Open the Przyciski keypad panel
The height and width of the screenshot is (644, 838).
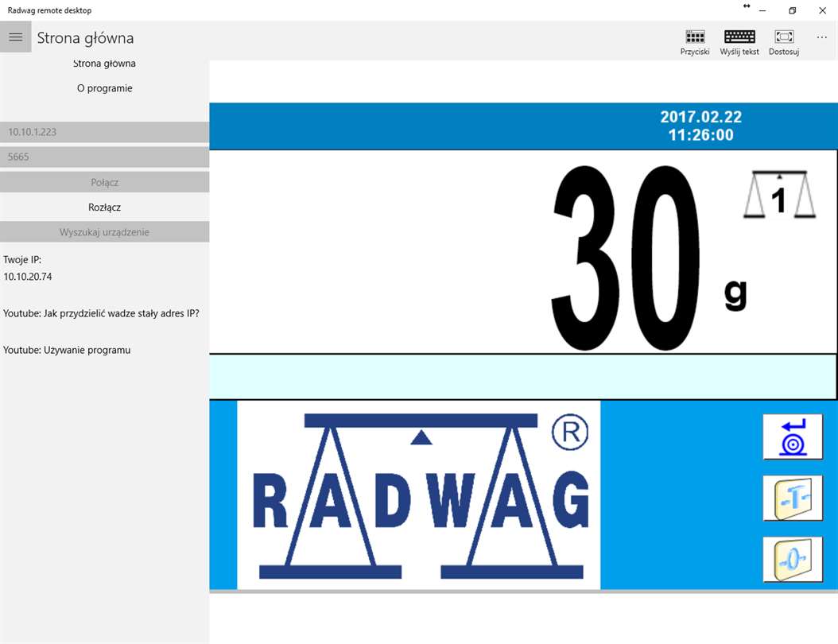pyautogui.click(x=695, y=42)
